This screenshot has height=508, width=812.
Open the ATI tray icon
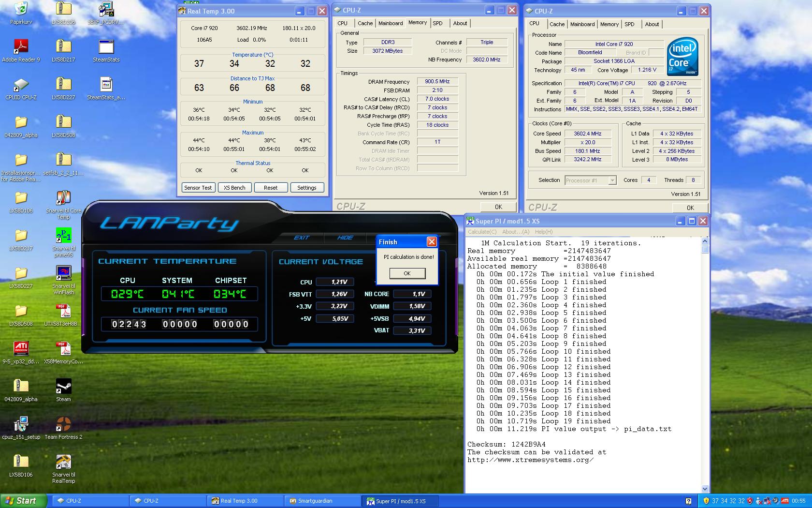[785, 501]
